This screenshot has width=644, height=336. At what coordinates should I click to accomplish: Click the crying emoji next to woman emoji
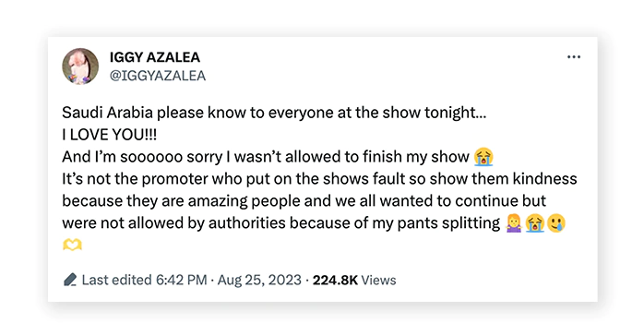535,223
